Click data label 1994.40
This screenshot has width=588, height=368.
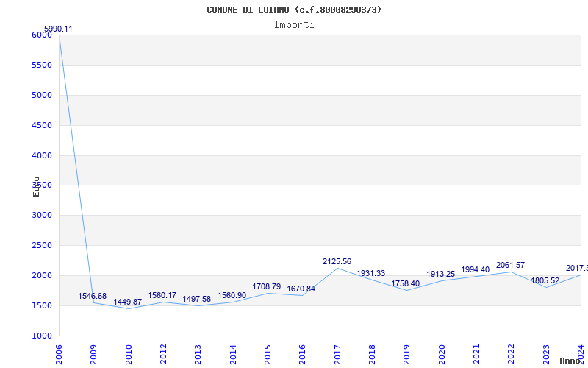[475, 269]
